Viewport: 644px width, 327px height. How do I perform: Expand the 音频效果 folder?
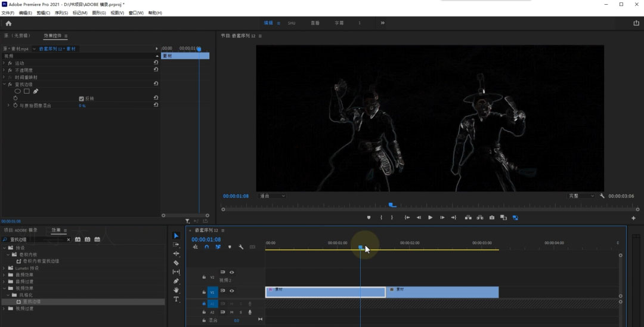tap(5, 275)
